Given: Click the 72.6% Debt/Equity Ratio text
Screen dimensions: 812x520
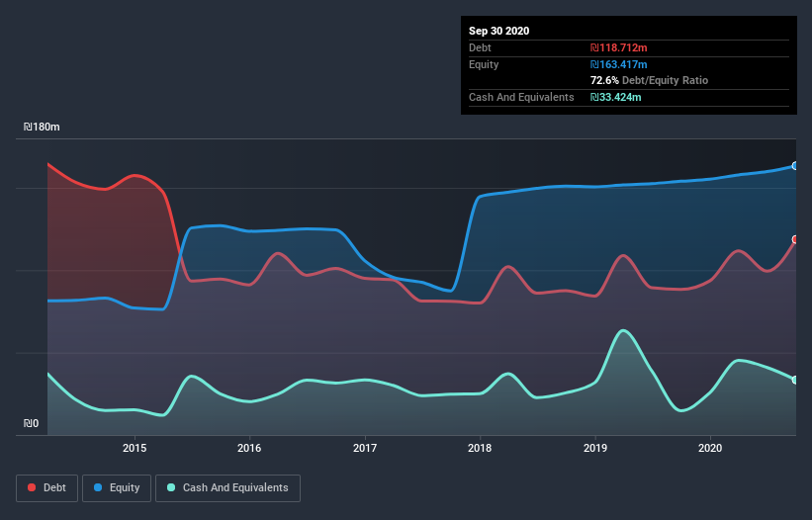Looking at the screenshot, I should tap(649, 80).
